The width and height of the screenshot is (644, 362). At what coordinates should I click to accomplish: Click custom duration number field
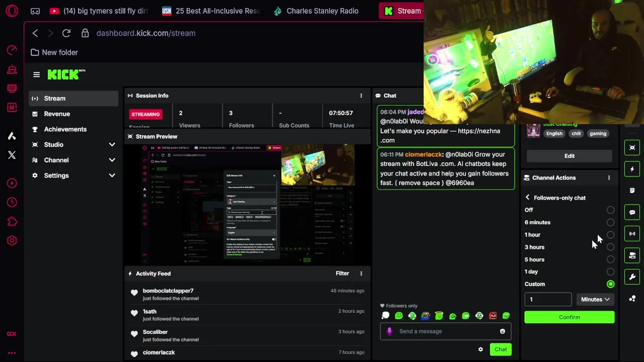pyautogui.click(x=548, y=299)
